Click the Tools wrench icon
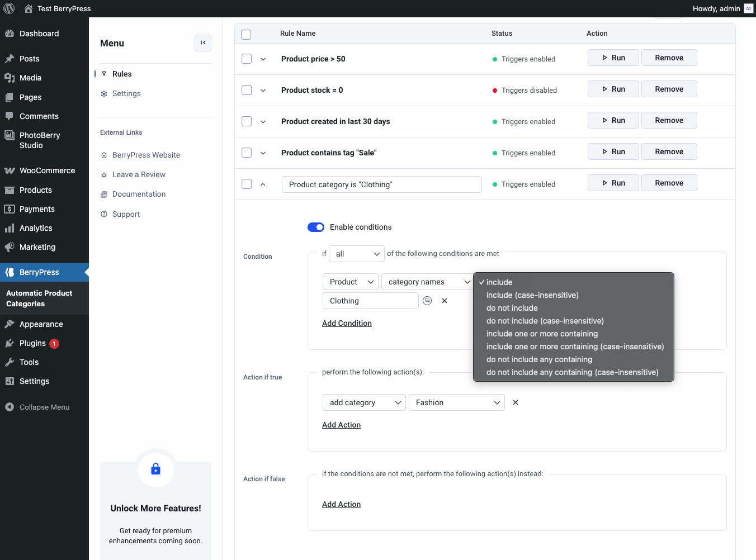 point(10,362)
